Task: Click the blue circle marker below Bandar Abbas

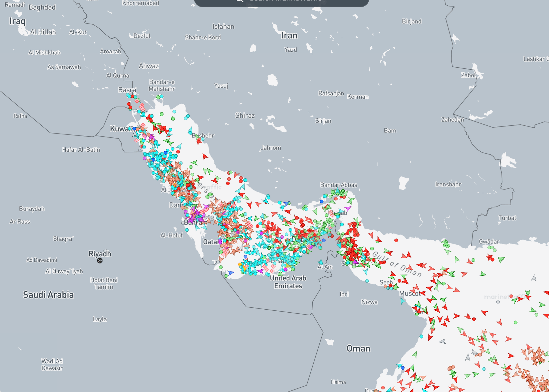Action: click(322, 201)
